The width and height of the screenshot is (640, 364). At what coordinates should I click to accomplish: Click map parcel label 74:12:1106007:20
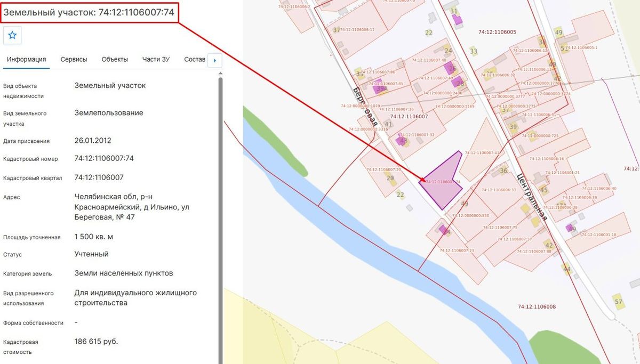383,169
